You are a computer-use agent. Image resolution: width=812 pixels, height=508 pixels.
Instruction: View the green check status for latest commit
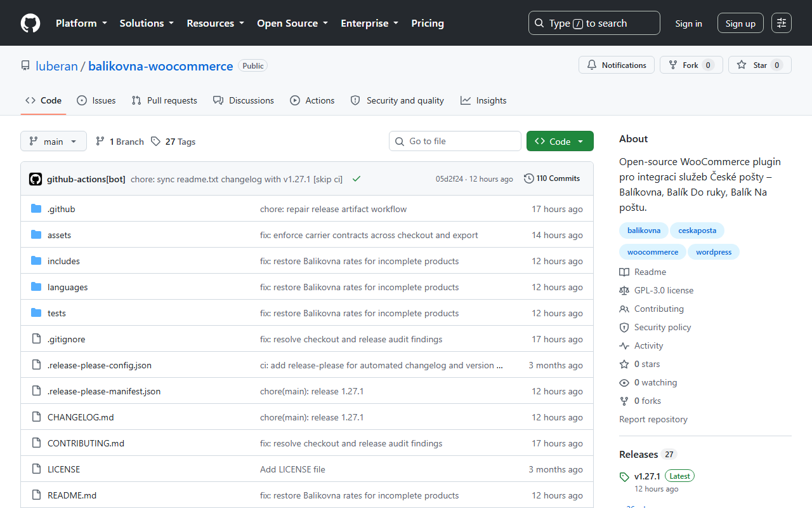pyautogui.click(x=357, y=179)
